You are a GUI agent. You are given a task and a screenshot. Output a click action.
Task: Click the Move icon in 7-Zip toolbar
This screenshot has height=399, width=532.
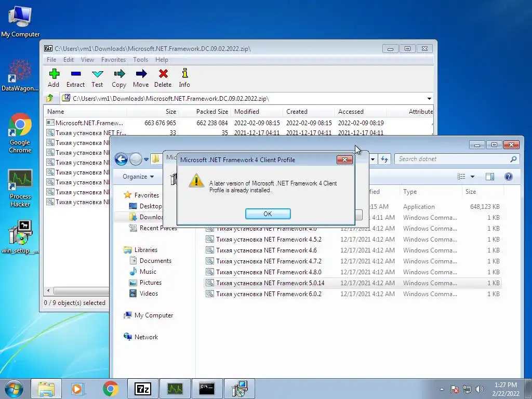[141, 78]
